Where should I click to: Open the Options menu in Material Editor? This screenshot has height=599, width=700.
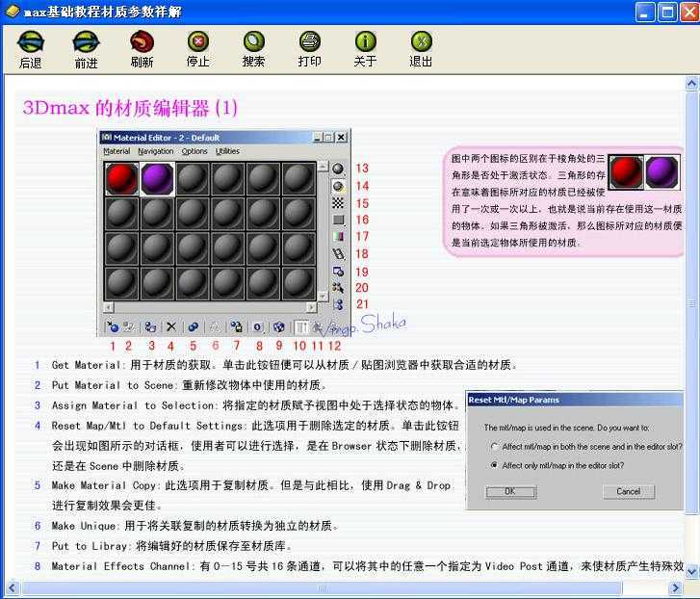pos(194,151)
